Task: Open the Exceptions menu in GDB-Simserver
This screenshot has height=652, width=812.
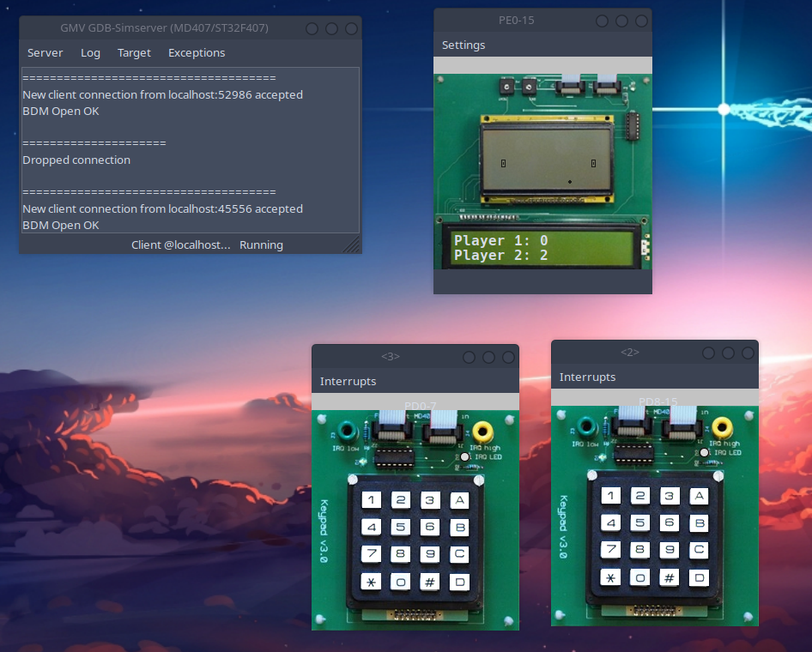Action: 197,53
